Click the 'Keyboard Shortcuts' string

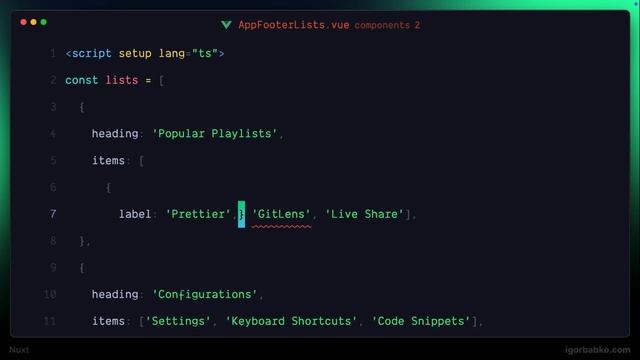click(x=291, y=321)
